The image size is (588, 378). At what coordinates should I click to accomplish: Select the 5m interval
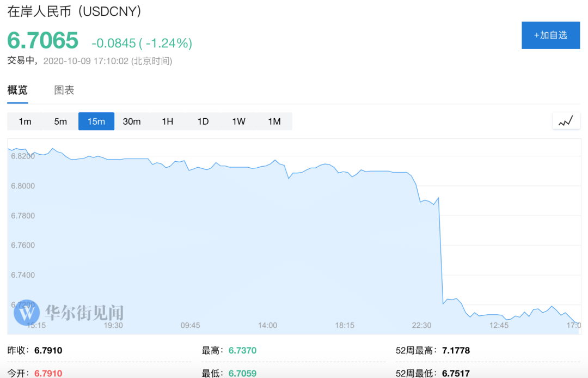[x=60, y=121]
